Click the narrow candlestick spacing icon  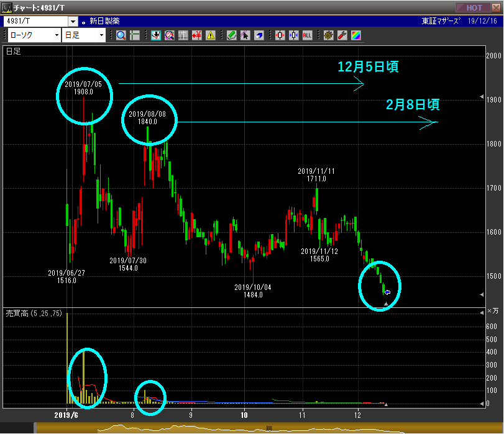(x=293, y=35)
